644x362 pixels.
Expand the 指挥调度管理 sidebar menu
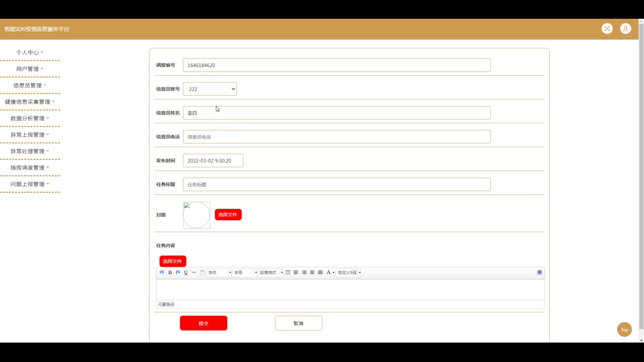(x=30, y=168)
